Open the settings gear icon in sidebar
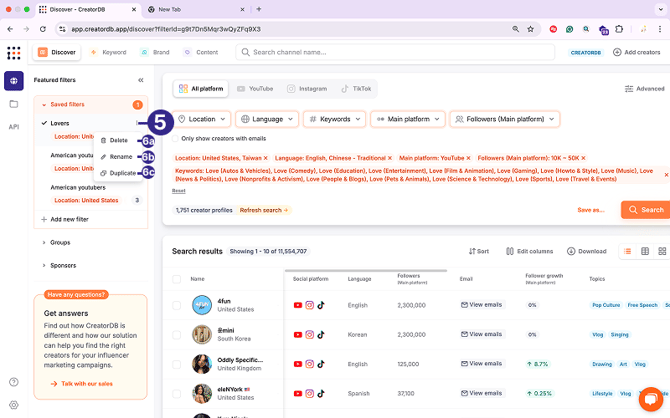Image resolution: width=670 pixels, height=418 pixels. tap(14, 404)
